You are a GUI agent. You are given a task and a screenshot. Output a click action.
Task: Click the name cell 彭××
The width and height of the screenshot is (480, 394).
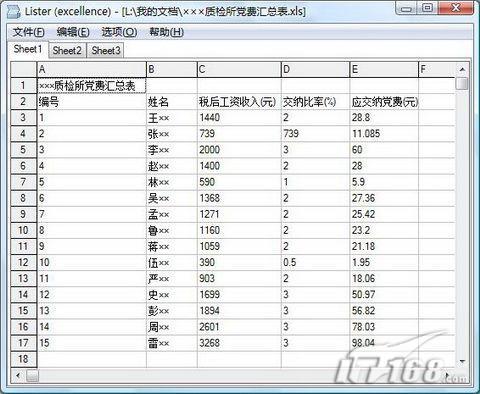point(172,311)
